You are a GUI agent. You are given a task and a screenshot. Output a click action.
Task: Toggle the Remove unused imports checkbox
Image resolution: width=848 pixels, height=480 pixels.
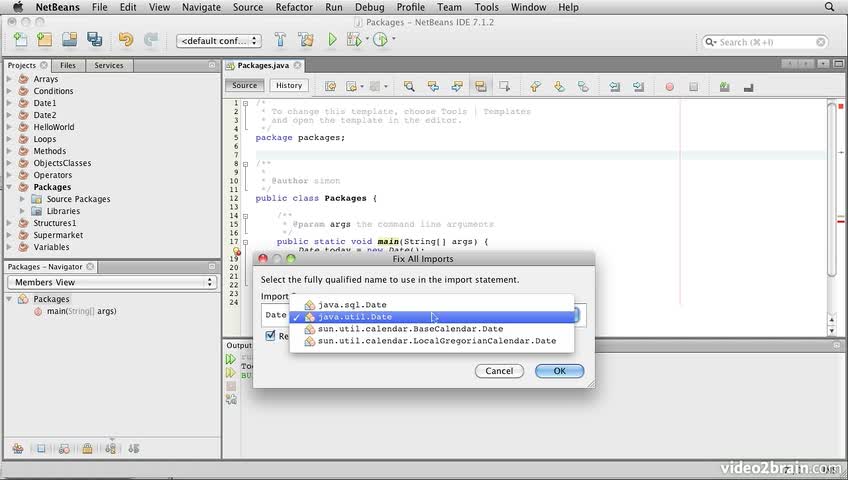(270, 336)
